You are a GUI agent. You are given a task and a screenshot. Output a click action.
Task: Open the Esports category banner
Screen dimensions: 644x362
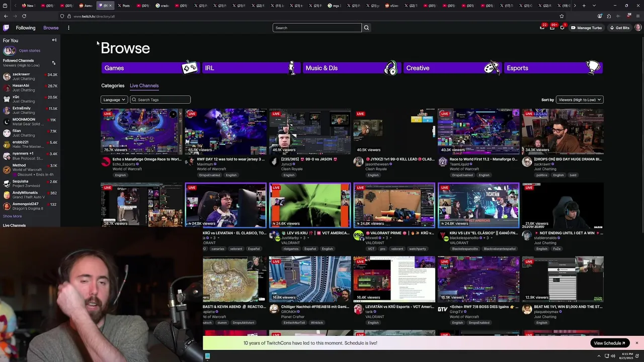tap(553, 68)
